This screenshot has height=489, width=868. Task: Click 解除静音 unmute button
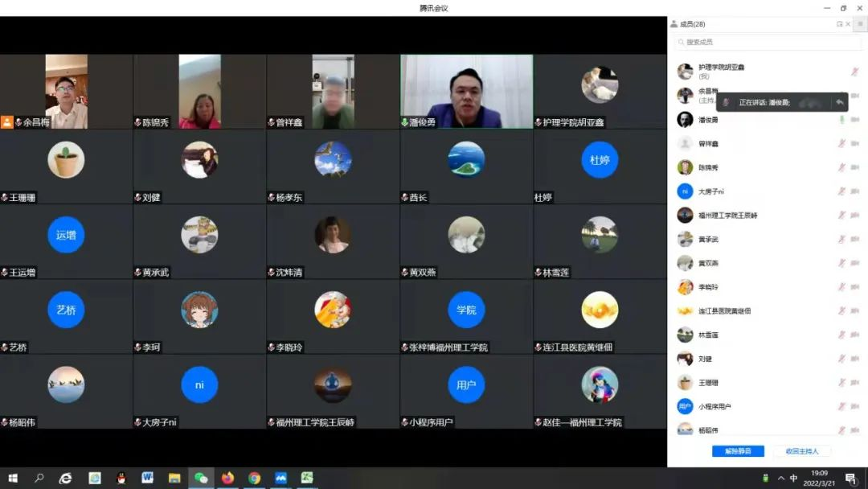point(738,451)
